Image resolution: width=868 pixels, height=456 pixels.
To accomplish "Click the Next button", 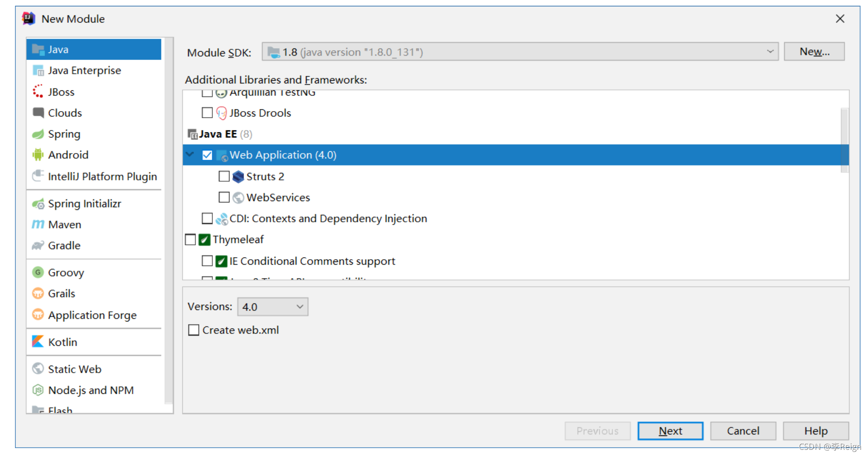I will pos(670,431).
